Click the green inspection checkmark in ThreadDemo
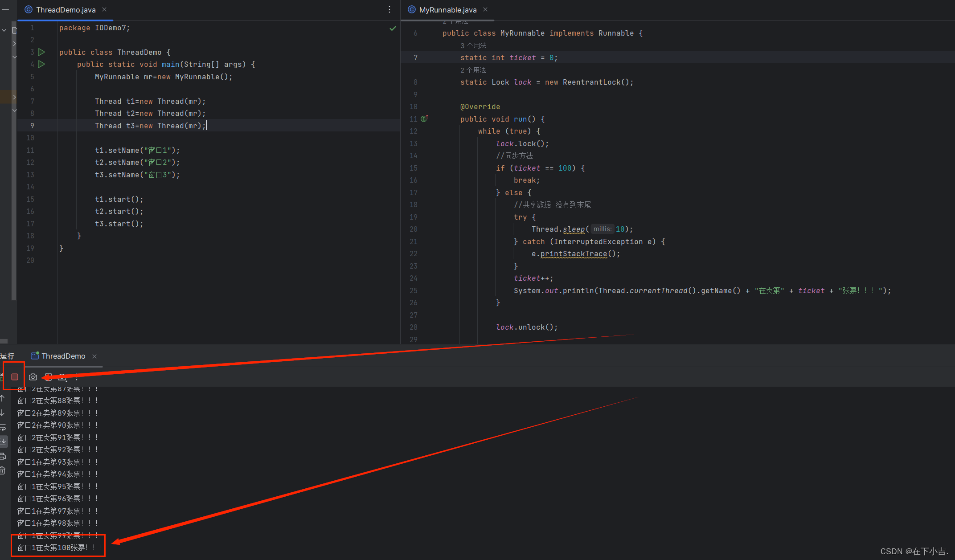 click(393, 28)
